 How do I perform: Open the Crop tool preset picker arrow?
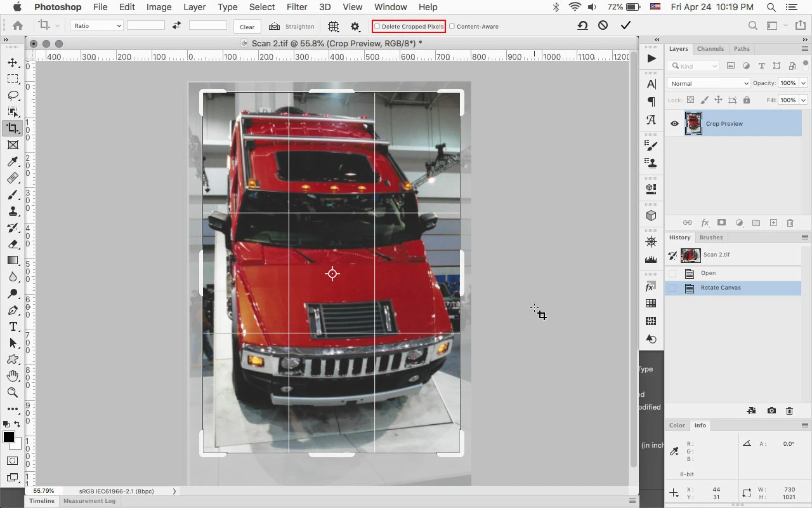tap(57, 26)
